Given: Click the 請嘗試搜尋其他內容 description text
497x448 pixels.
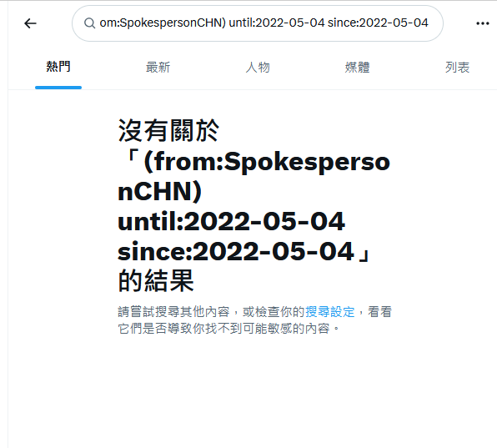Looking at the screenshot, I should 173,312.
